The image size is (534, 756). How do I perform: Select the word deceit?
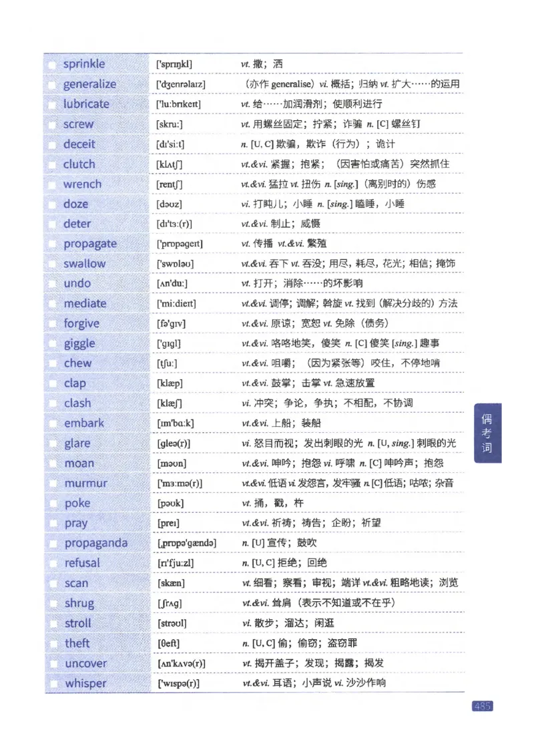81,144
